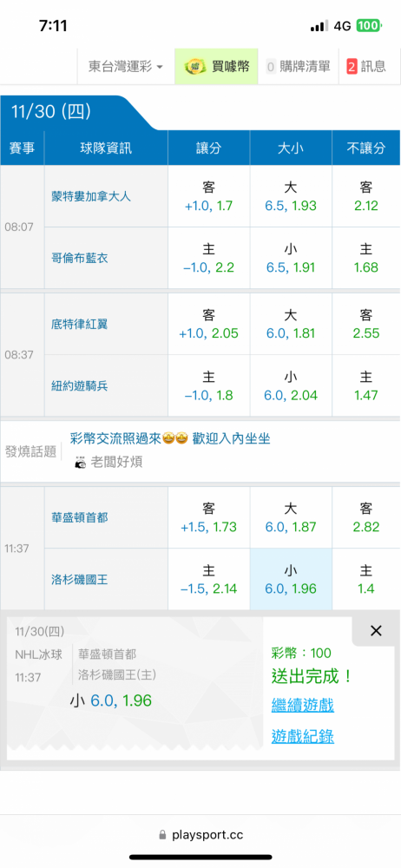Screen dimensions: 401x868
Task: Click the 繼續遊戲 link
Action: (302, 705)
